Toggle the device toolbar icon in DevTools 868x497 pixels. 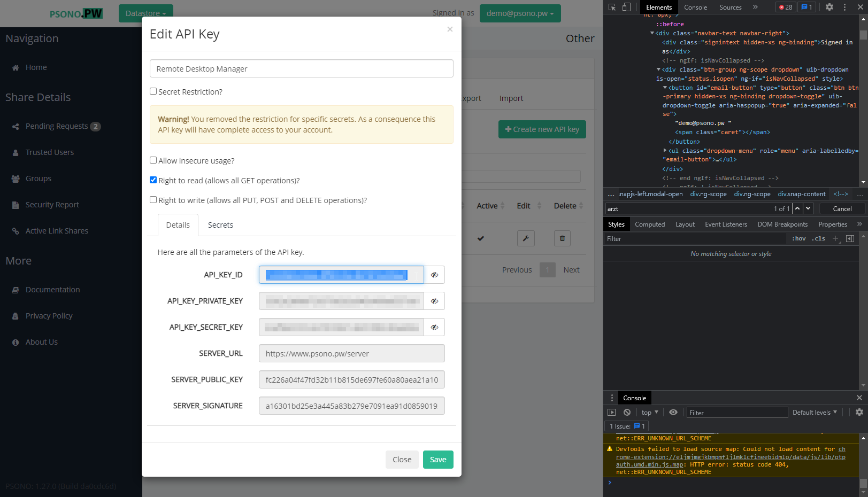(x=626, y=7)
